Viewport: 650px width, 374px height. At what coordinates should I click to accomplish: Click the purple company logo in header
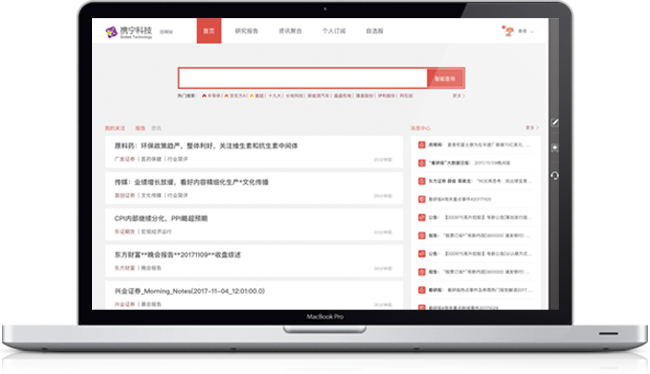point(111,32)
